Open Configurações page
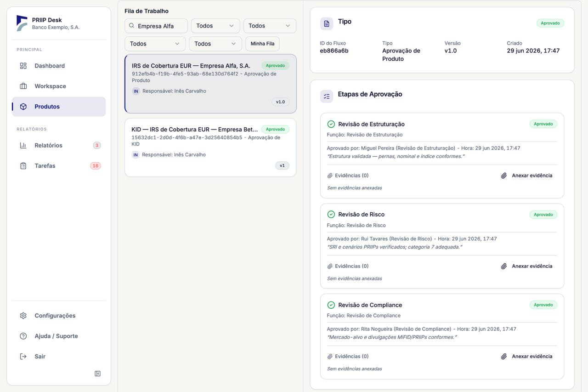 (59, 316)
